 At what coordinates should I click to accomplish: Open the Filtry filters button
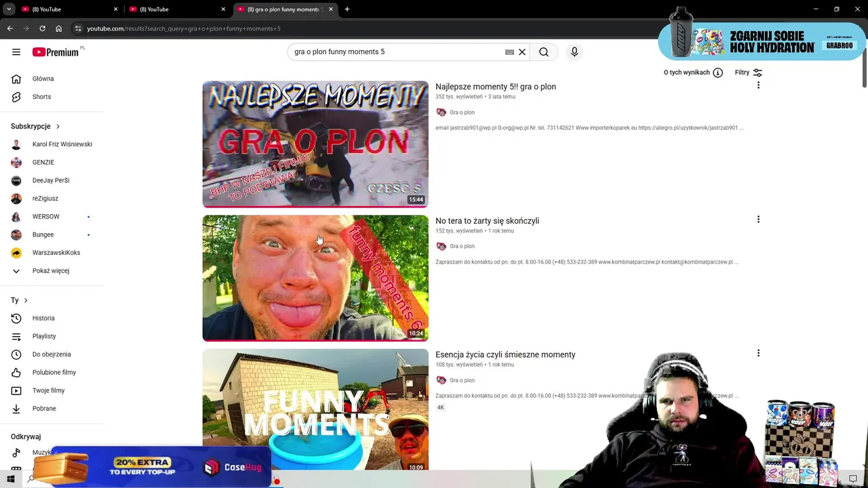point(749,73)
